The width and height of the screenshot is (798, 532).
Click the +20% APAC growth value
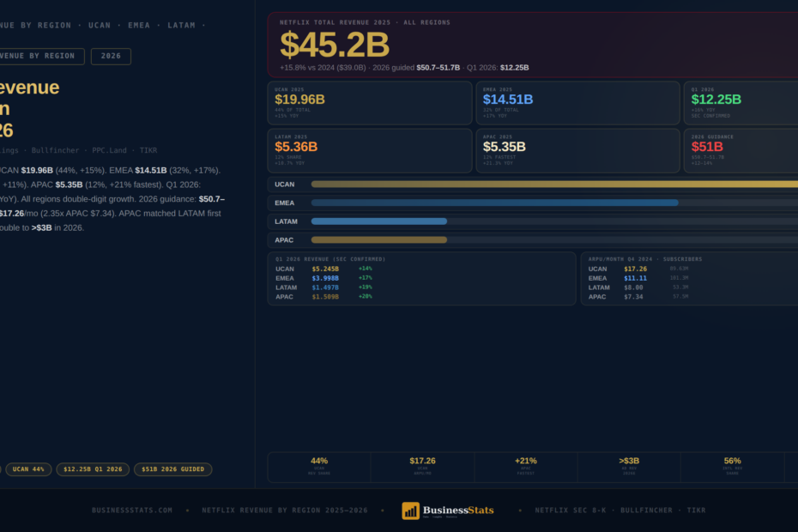click(x=366, y=296)
